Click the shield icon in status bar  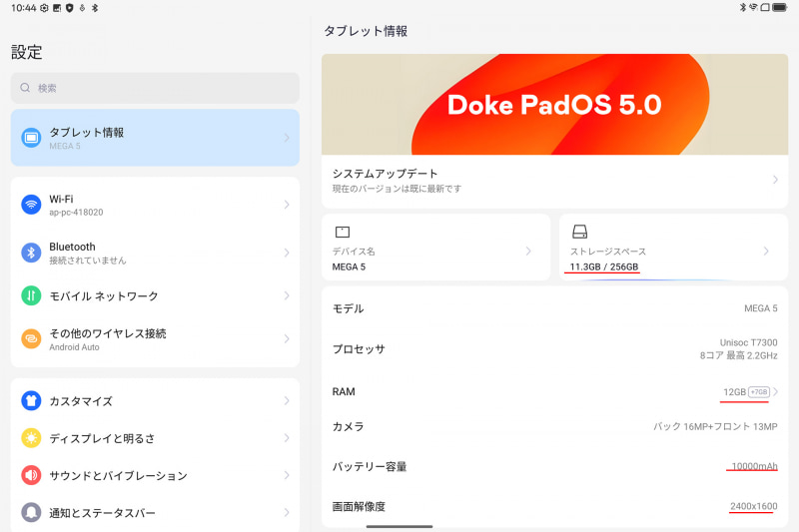point(69,8)
